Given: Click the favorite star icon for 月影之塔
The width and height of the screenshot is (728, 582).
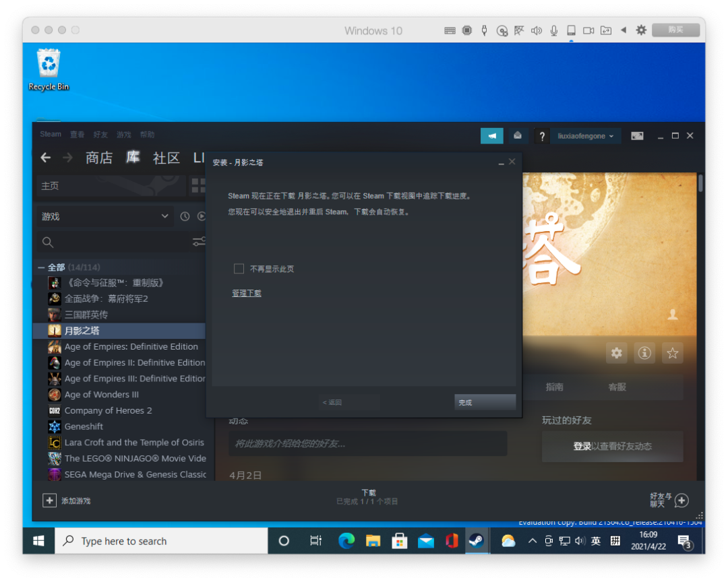Looking at the screenshot, I should pos(672,353).
